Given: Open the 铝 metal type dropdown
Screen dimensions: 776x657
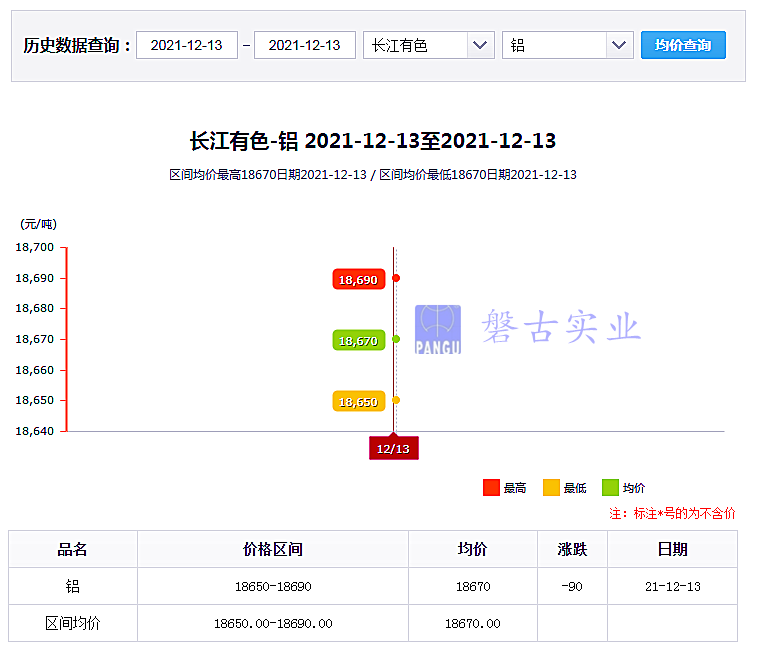Looking at the screenshot, I should 568,46.
